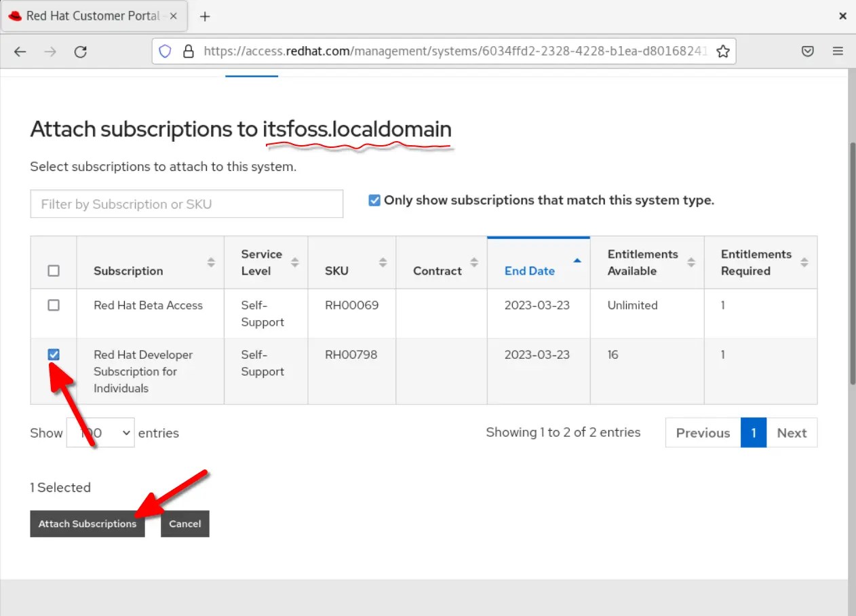Sort by Entitlements Available column
856x616 pixels.
tap(647, 263)
